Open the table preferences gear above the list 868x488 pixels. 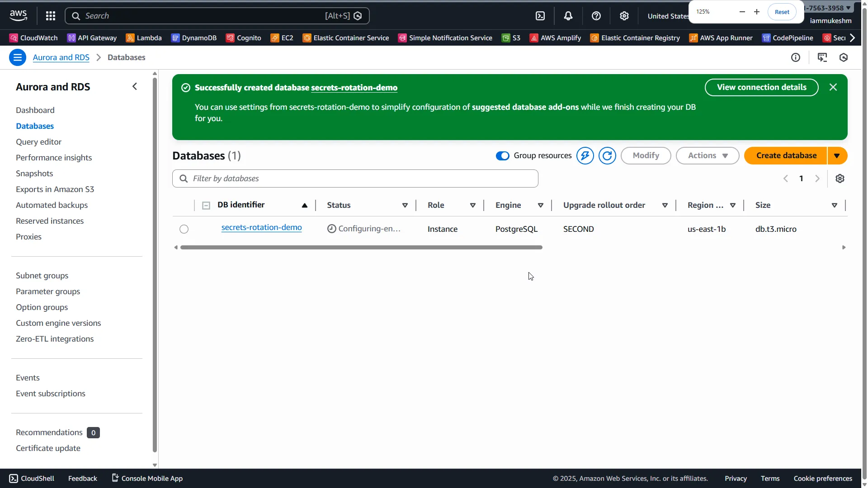pyautogui.click(x=840, y=178)
